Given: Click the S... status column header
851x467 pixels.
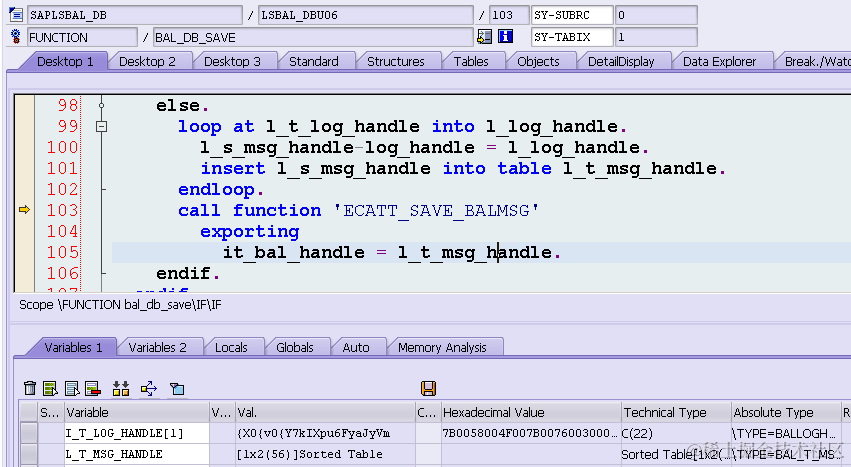Looking at the screenshot, I should click(x=50, y=413).
